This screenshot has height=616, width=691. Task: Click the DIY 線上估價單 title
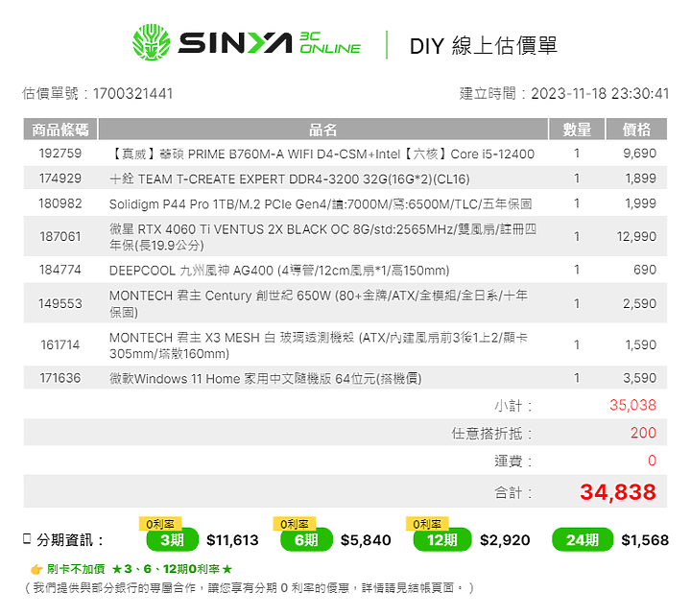483,45
